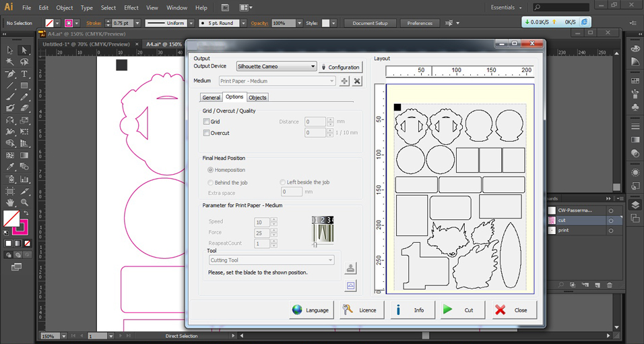644x344 pixels.
Task: Select the Homeposition radio button
Action: (211, 170)
